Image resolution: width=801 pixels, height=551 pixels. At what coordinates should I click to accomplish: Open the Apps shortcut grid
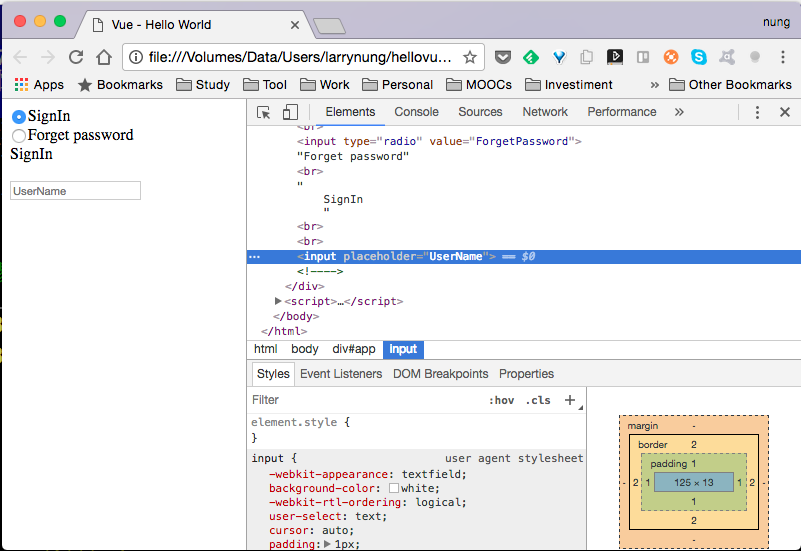pyautogui.click(x=39, y=85)
